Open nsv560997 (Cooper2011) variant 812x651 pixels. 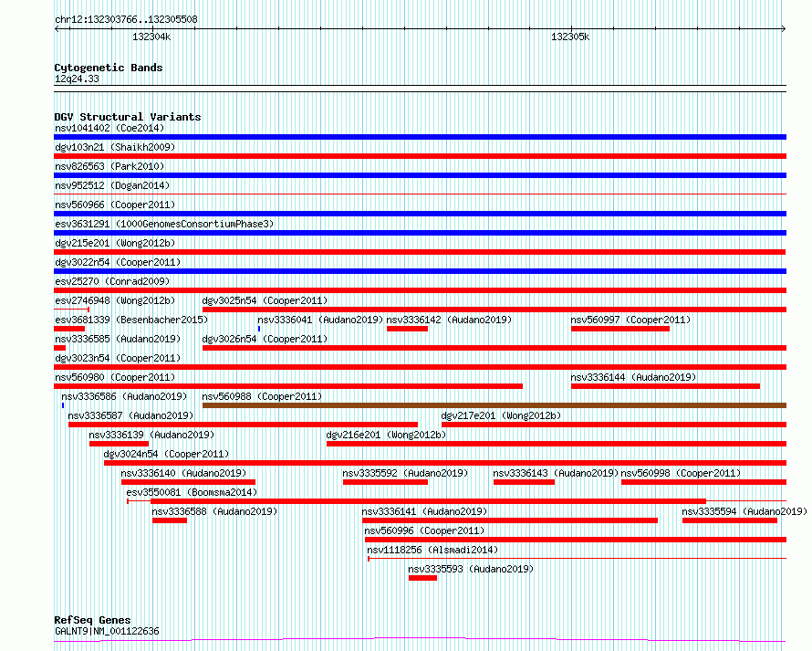coord(630,320)
